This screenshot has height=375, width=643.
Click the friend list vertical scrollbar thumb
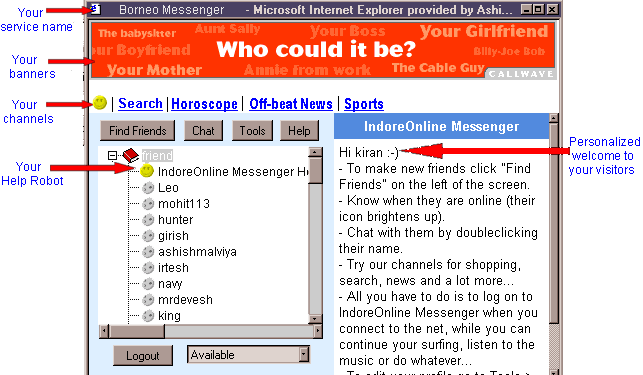pos(315,171)
